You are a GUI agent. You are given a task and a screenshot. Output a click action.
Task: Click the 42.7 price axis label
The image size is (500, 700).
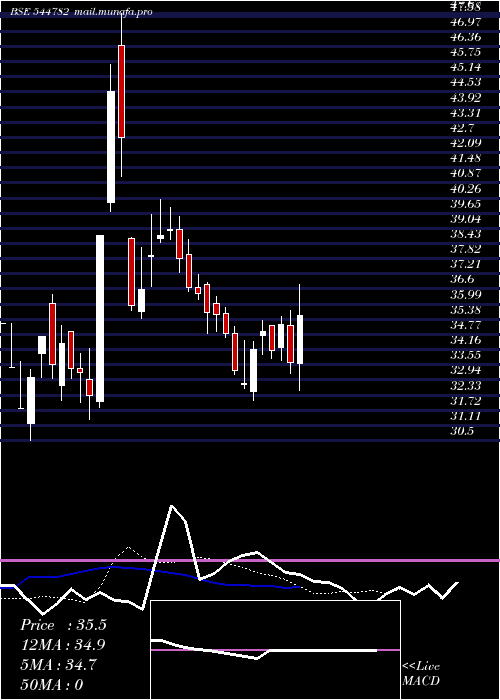coord(462,128)
